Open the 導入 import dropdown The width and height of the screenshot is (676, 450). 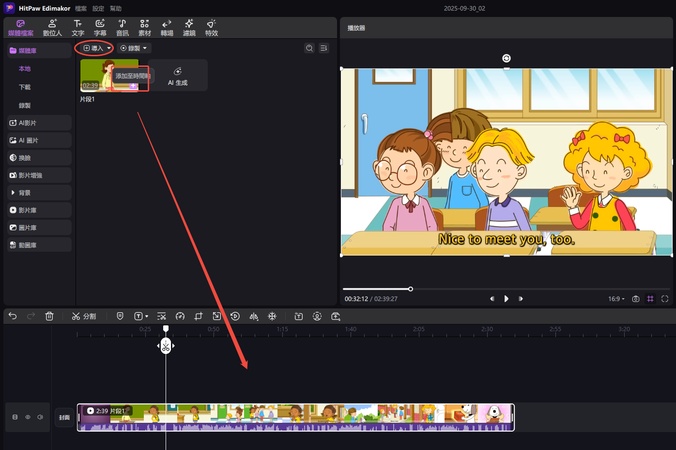click(95, 48)
